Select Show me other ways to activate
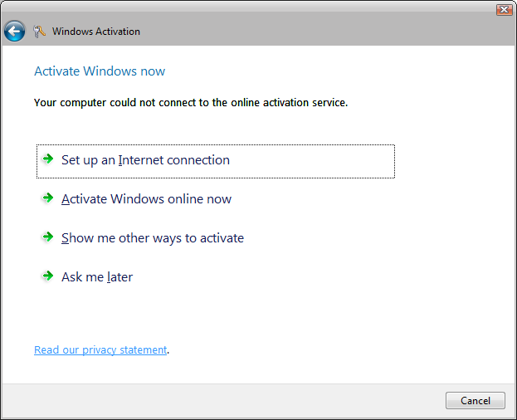 [x=153, y=238]
